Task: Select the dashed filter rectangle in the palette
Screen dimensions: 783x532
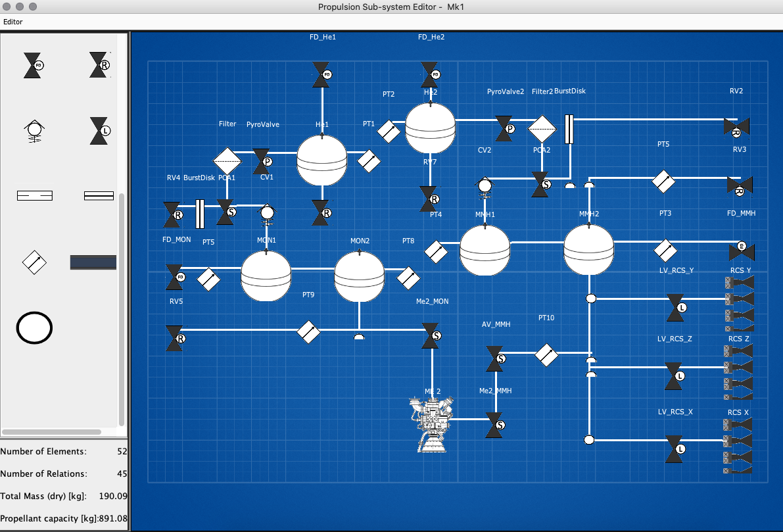Action: [34, 195]
